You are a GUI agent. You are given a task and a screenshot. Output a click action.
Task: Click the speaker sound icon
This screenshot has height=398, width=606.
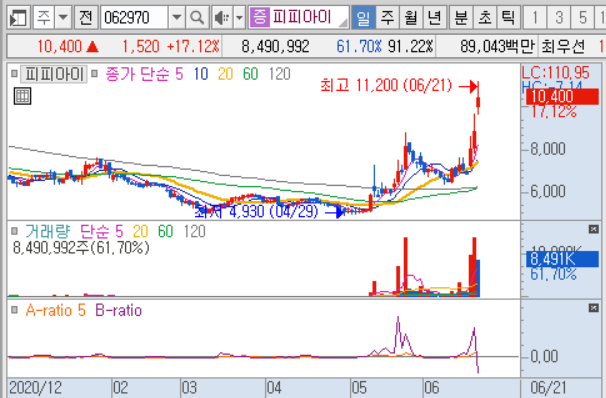222,17
